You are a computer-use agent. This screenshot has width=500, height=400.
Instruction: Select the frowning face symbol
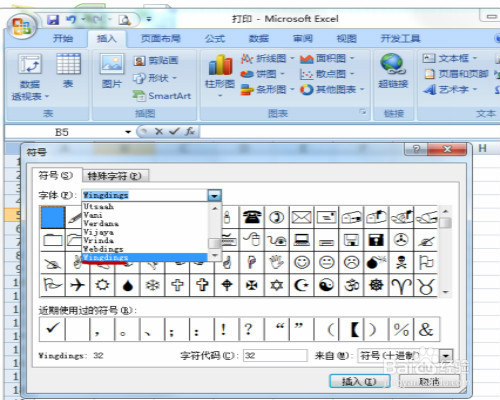(351, 263)
